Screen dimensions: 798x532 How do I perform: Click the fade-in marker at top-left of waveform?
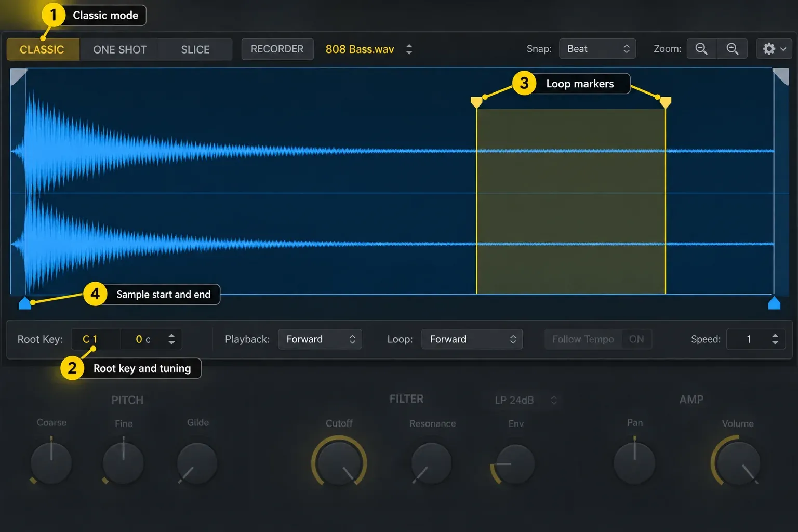click(18, 76)
